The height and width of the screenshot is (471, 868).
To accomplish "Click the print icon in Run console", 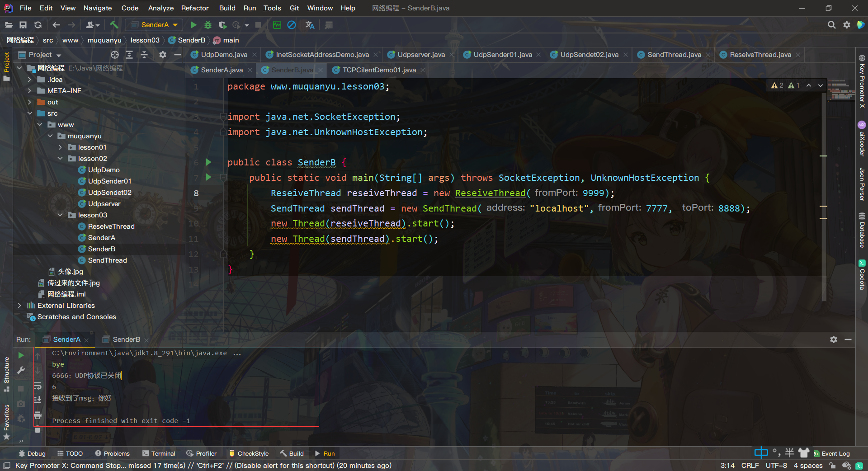I will click(38, 414).
